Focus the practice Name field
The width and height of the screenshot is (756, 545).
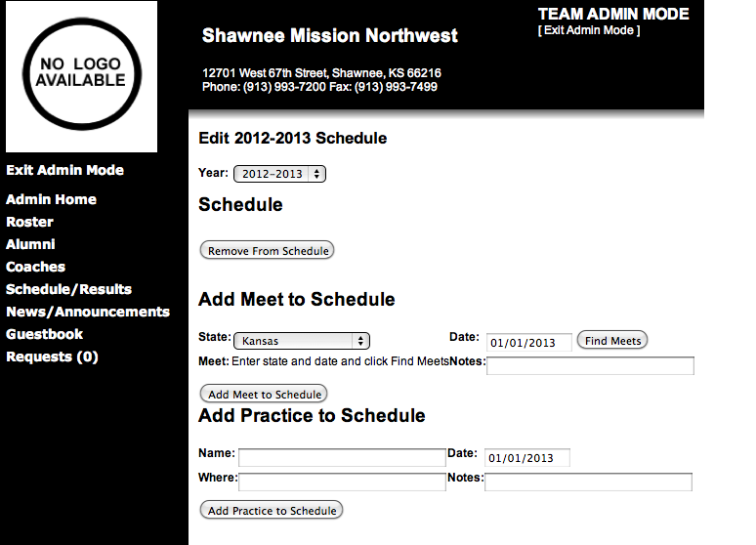pos(342,458)
